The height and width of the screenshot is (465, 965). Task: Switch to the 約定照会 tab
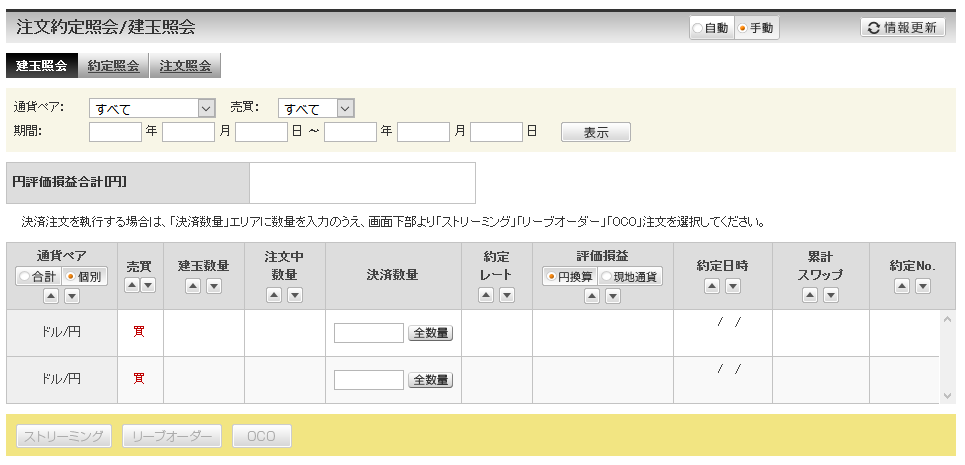[113, 66]
